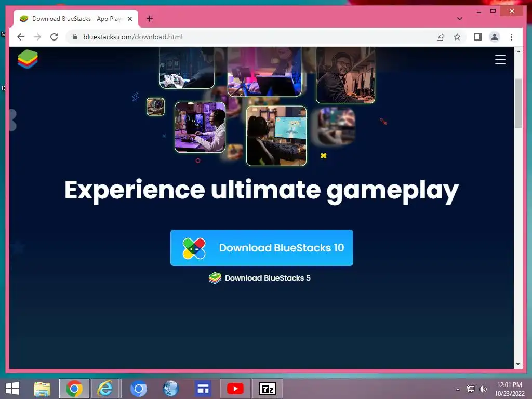Click the volume speaker tray icon
532x399 pixels.
(483, 389)
